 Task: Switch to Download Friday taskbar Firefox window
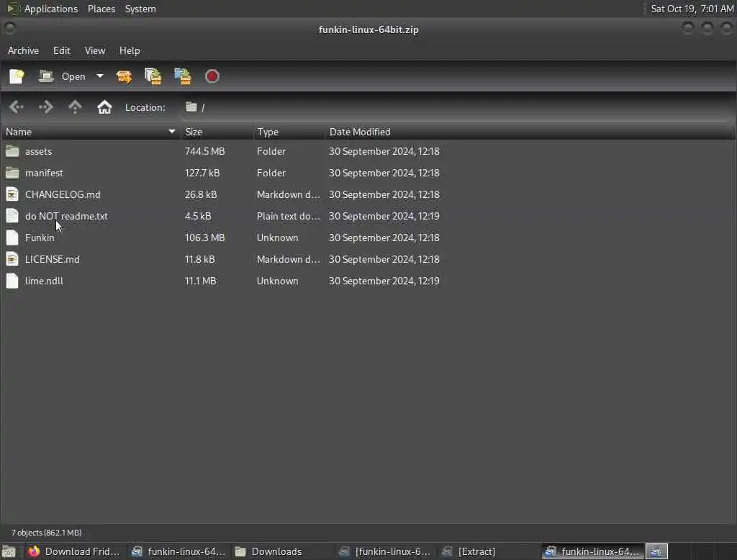74,551
